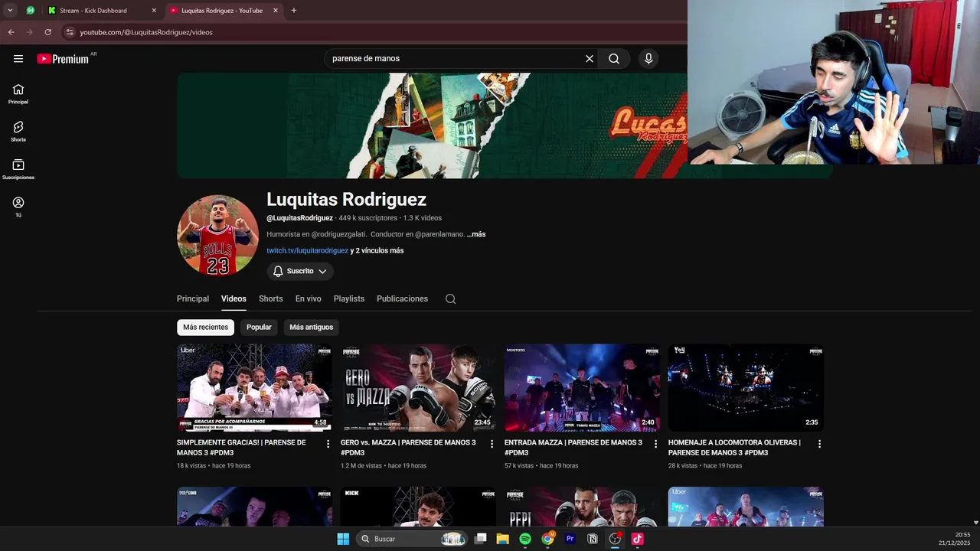
Task: Open Premiere Pro from taskbar
Action: 570,539
